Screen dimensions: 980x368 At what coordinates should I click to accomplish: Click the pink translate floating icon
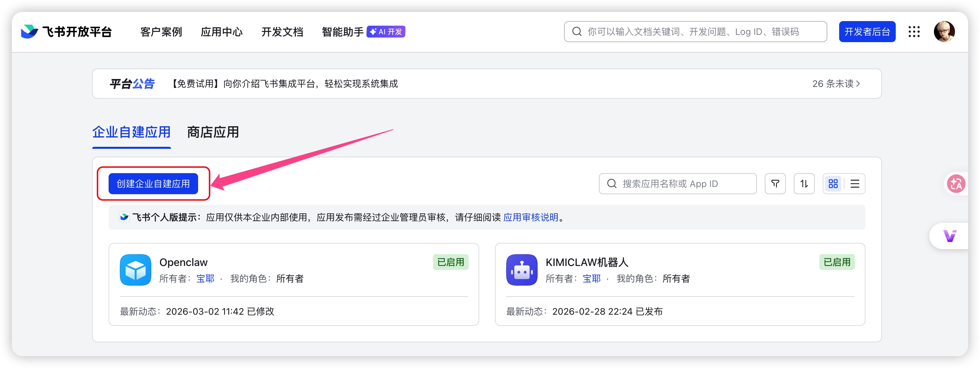point(956,184)
